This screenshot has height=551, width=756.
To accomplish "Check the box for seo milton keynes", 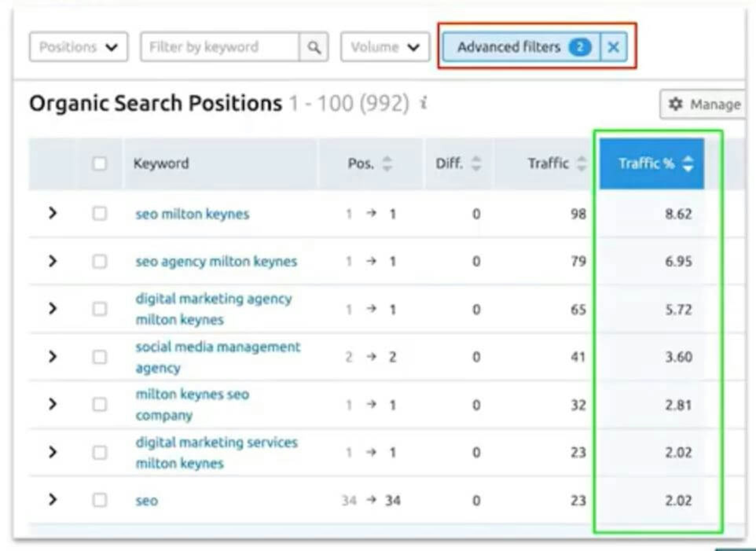I will coord(99,214).
